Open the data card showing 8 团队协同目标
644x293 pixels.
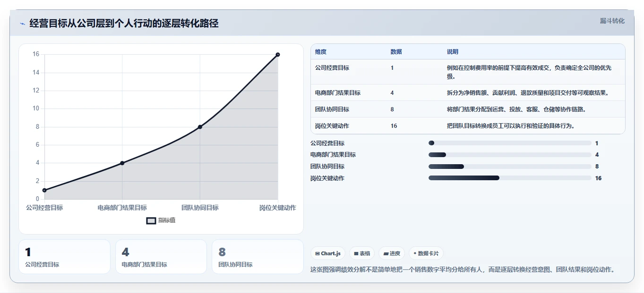pos(258,257)
